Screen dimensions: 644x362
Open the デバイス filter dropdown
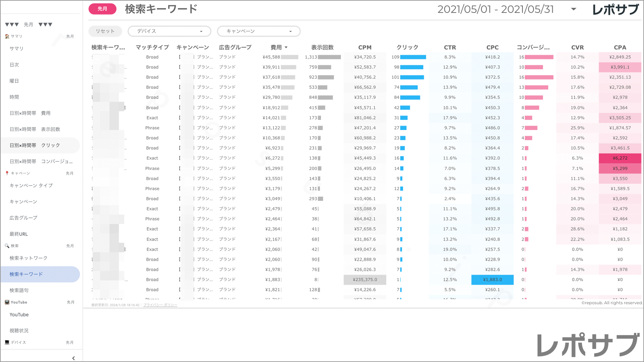(x=169, y=31)
